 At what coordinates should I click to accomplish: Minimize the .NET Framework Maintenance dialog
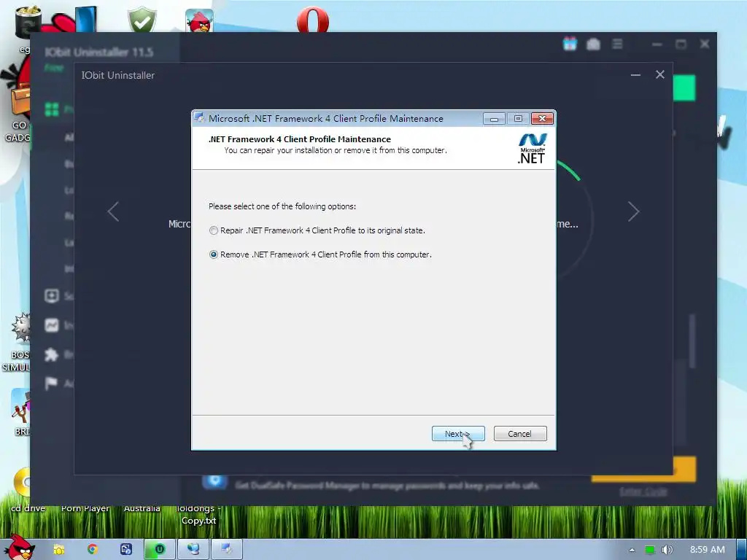pyautogui.click(x=494, y=119)
